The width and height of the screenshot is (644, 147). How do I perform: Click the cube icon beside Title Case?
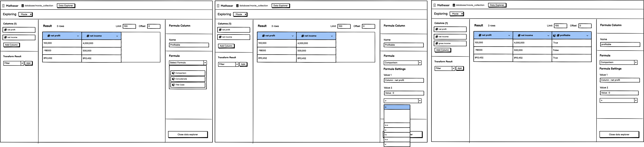coord(173,85)
